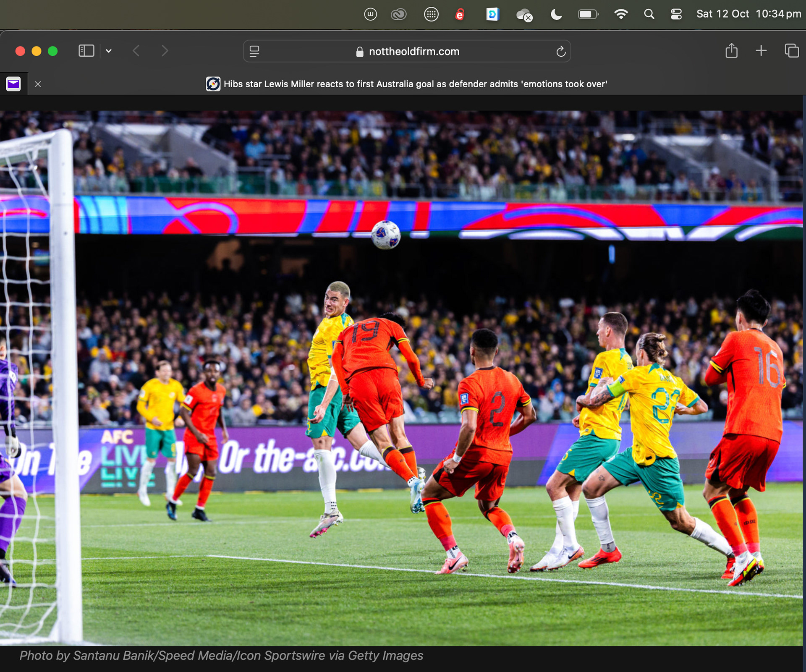Screen dimensions: 806x672
Task: Close the Hibs star Lewis Miller tab
Action: [38, 84]
